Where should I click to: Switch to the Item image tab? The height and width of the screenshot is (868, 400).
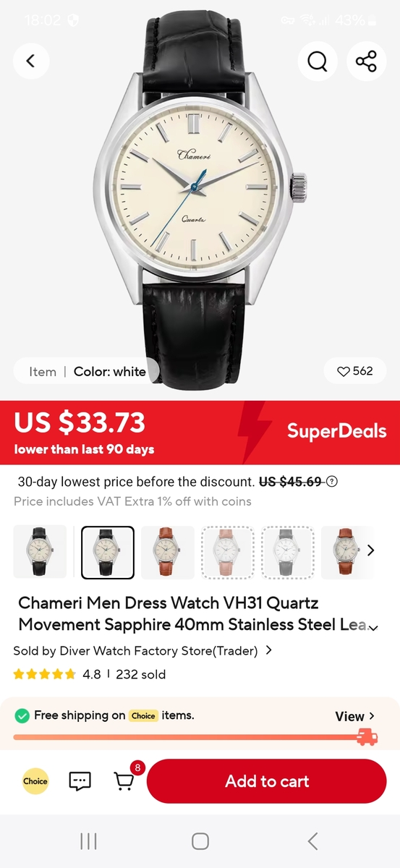pos(43,372)
